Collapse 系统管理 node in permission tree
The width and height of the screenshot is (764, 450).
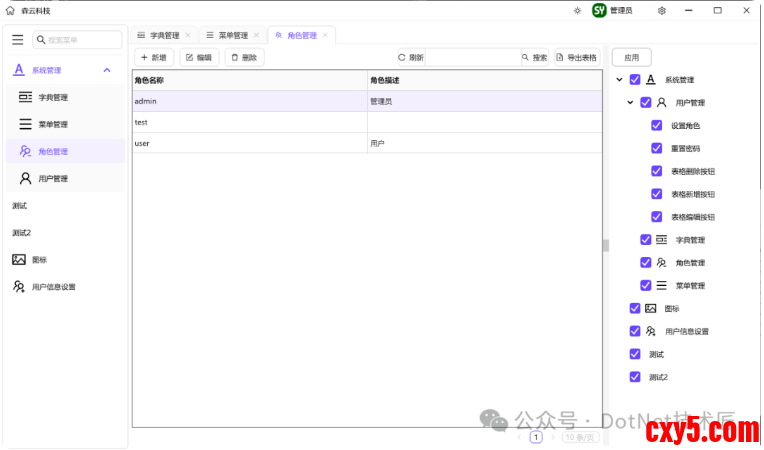620,80
